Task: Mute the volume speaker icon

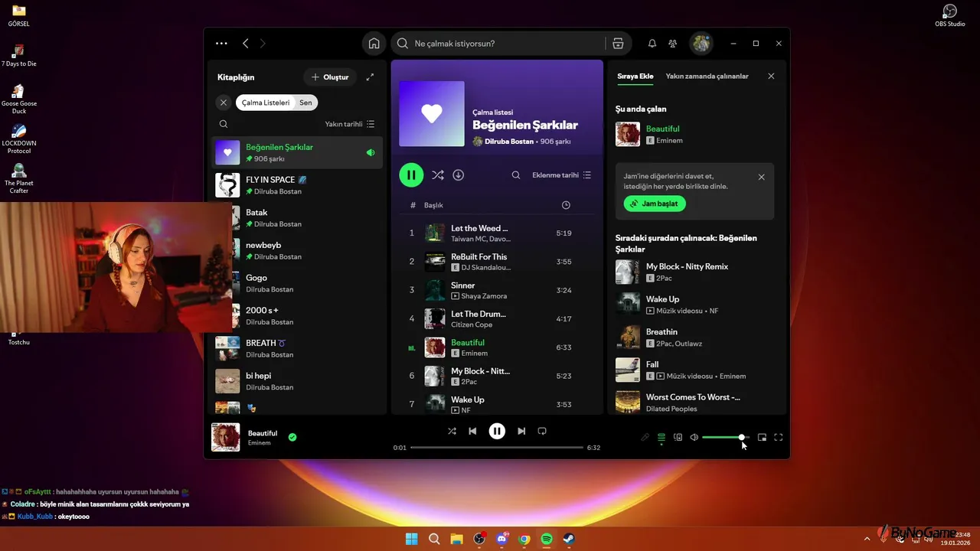Action: click(x=694, y=437)
